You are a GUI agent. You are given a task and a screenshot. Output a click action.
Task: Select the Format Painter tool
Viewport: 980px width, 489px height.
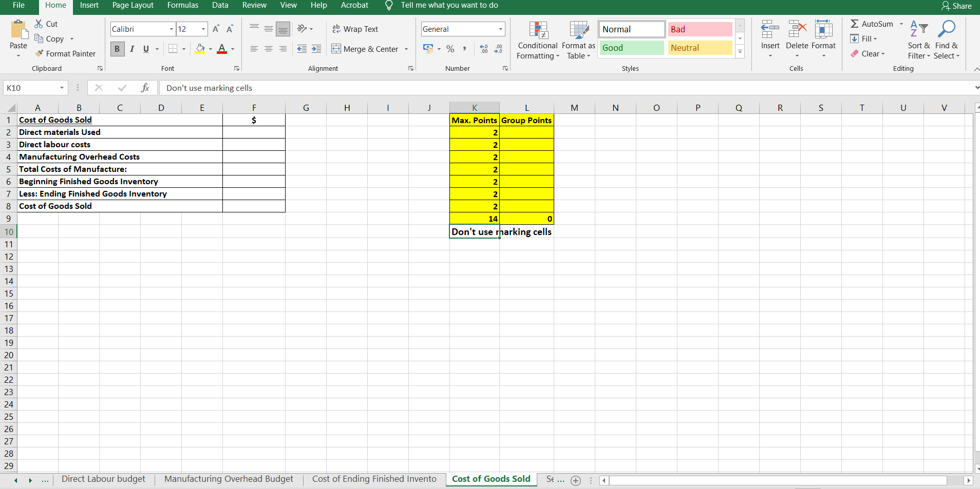point(66,53)
